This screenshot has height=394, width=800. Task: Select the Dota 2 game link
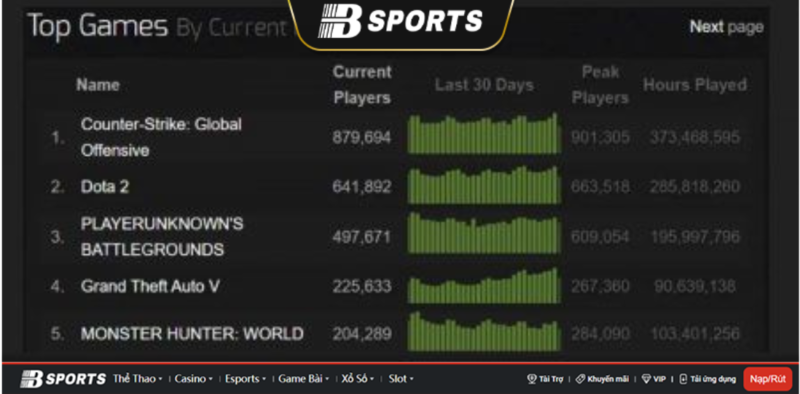105,187
